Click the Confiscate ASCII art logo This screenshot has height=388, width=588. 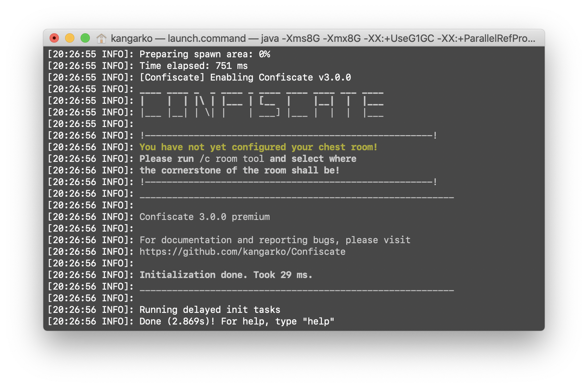(x=262, y=104)
